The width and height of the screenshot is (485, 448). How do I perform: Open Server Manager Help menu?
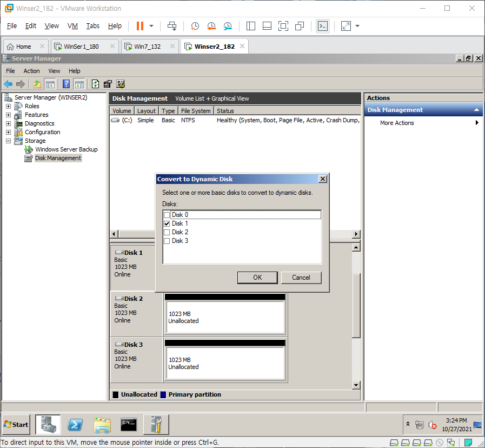click(74, 71)
